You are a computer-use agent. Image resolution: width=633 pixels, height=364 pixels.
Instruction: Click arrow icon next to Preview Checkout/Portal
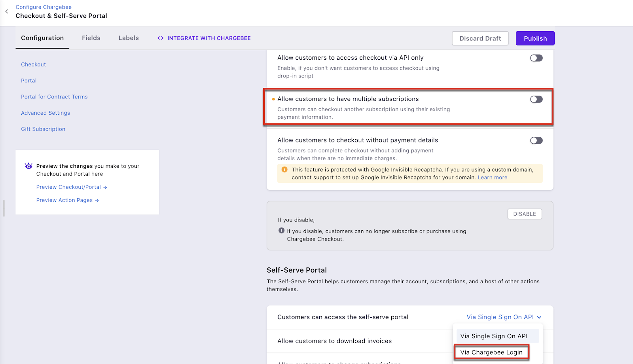[x=105, y=188]
